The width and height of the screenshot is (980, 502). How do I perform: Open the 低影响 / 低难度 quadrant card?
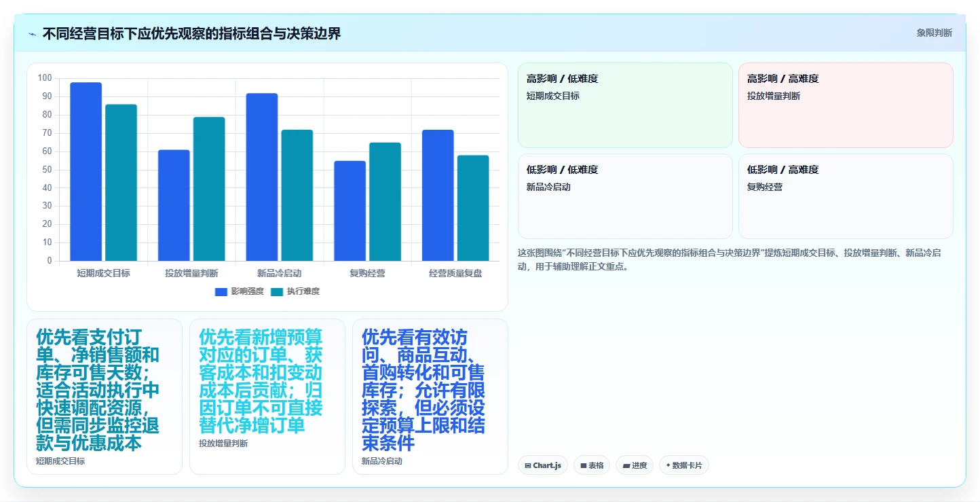(625, 196)
